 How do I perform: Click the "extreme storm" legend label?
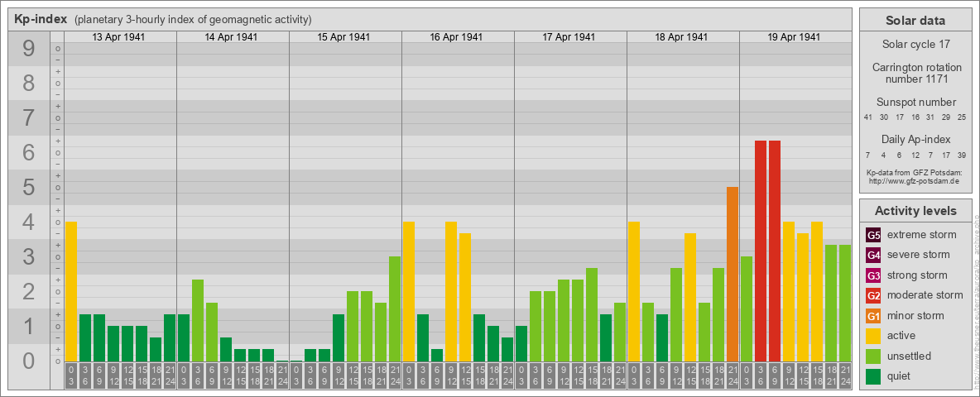coord(922,235)
